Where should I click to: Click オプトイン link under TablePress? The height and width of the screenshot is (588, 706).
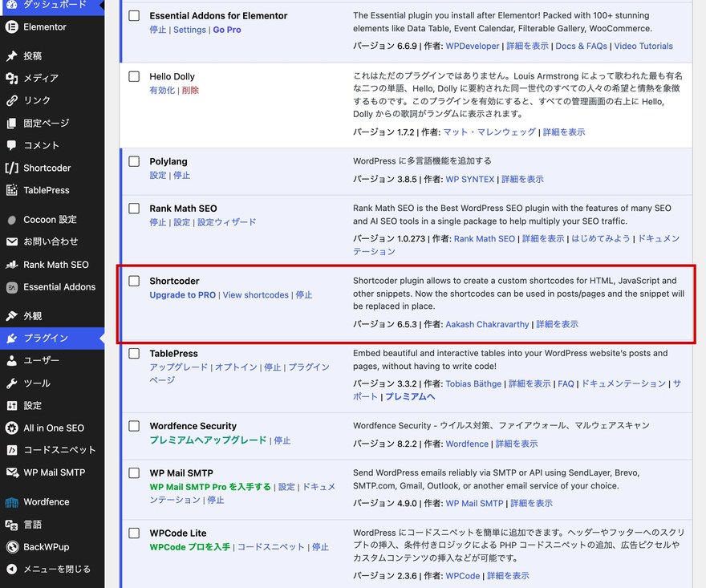pos(236,367)
